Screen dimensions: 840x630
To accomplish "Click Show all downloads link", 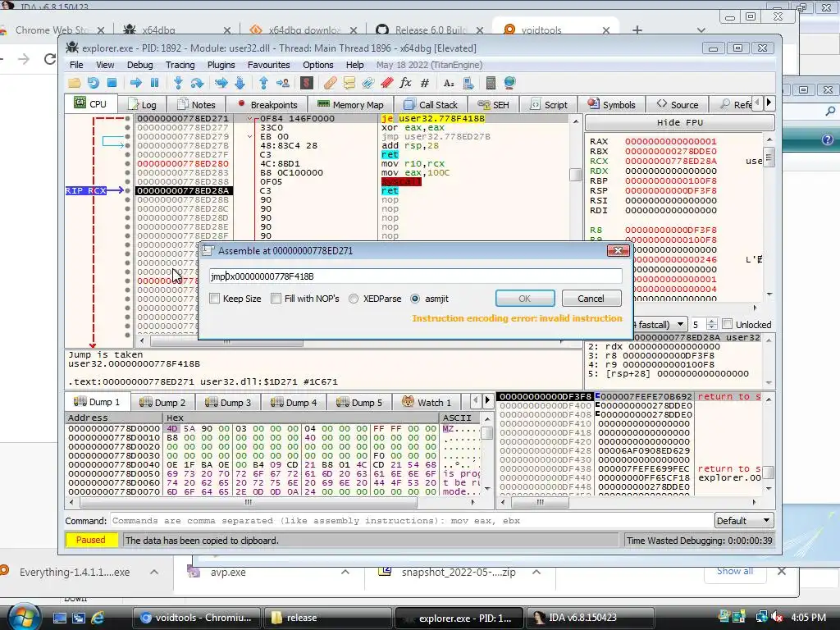I will click(x=735, y=571).
